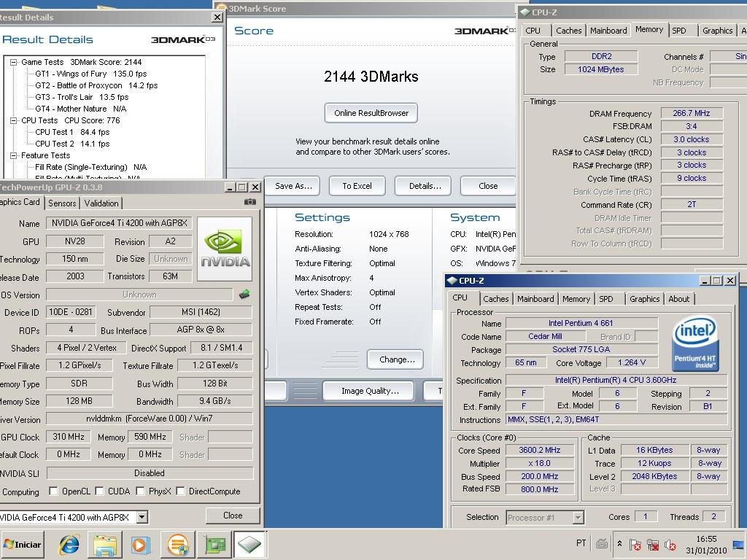Open the Mainboard tab in back CPU-Z window
The width and height of the screenshot is (747, 560).
608,31
